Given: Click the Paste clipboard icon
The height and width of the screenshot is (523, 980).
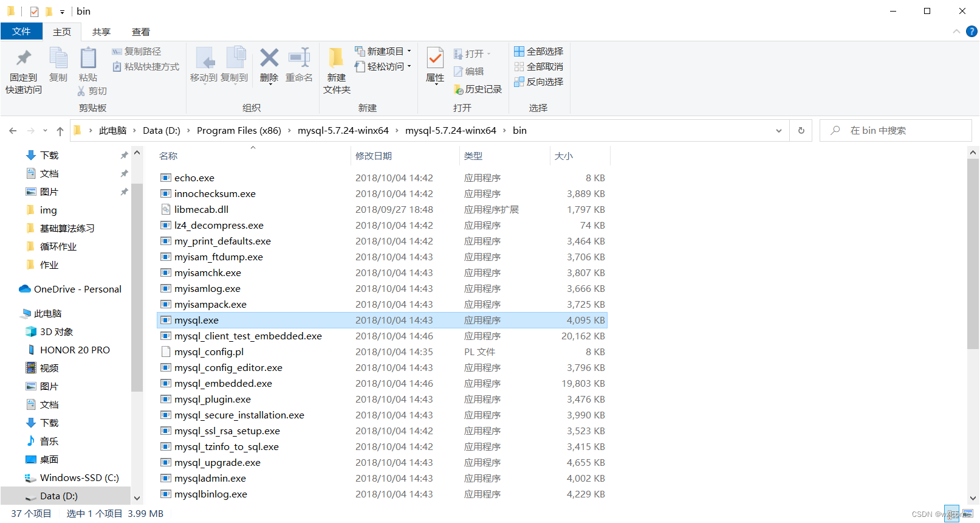Looking at the screenshot, I should coord(88,58).
